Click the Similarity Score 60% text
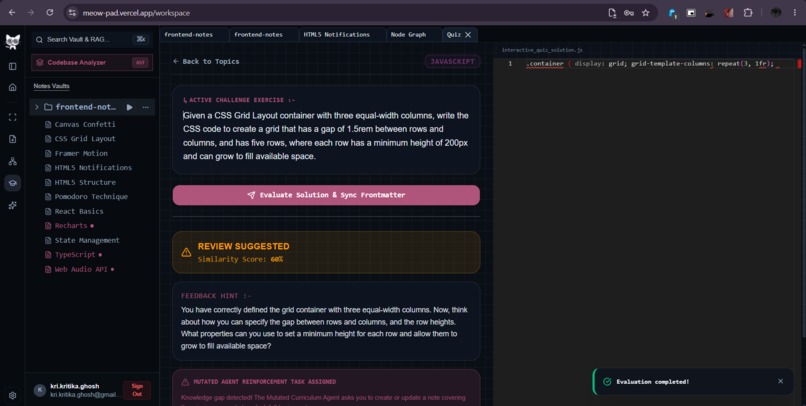 click(240, 260)
